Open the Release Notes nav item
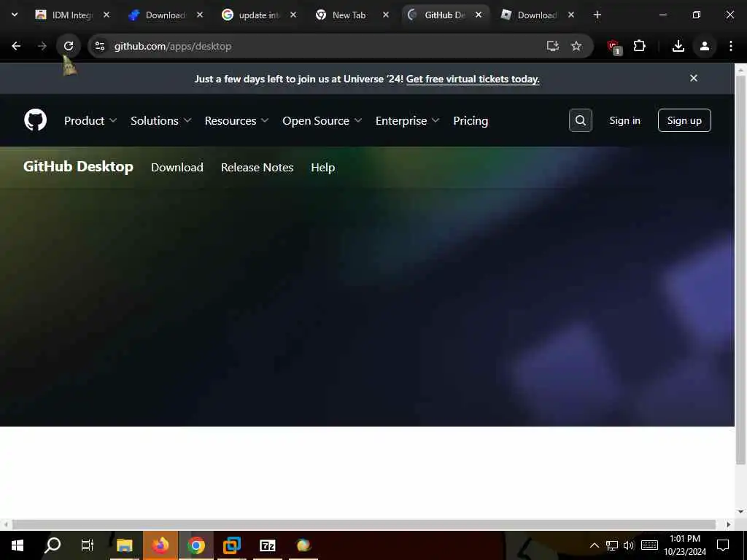 (x=258, y=167)
